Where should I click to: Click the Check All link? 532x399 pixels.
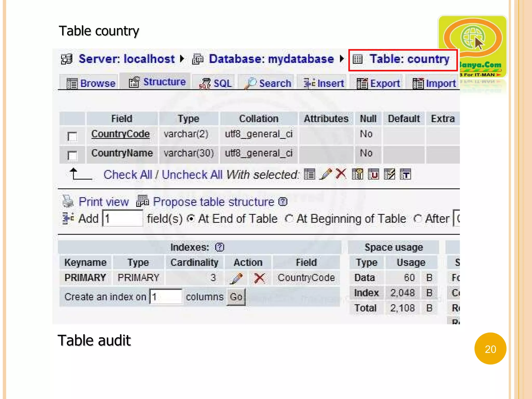128,175
